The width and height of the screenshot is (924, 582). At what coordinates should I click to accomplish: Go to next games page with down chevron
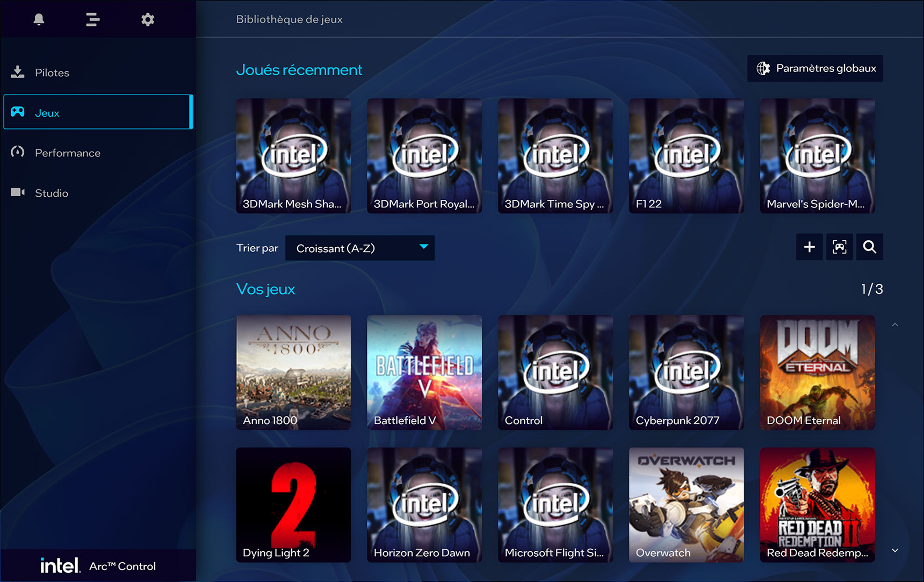tap(895, 550)
